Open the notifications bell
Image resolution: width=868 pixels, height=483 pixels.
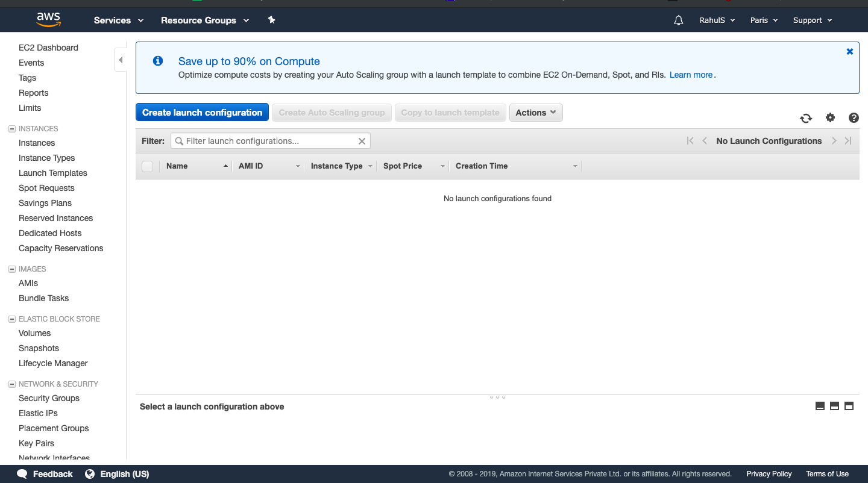(x=678, y=20)
